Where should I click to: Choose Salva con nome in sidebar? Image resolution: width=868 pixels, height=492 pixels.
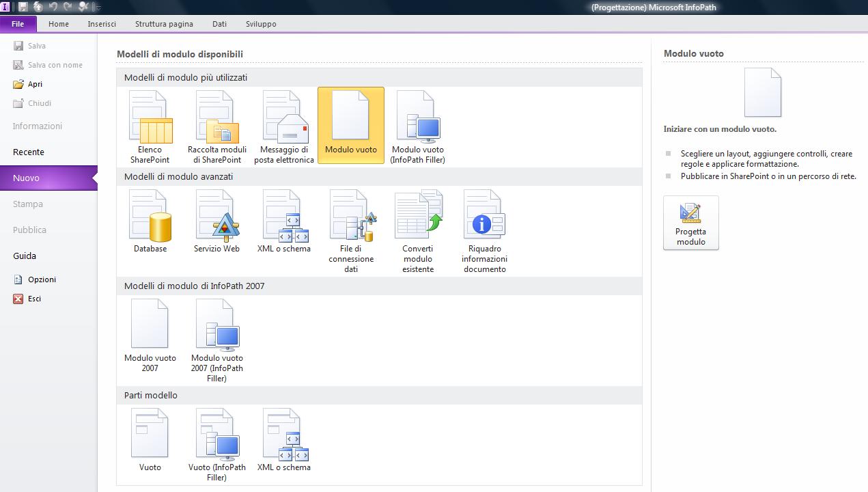[x=48, y=65]
